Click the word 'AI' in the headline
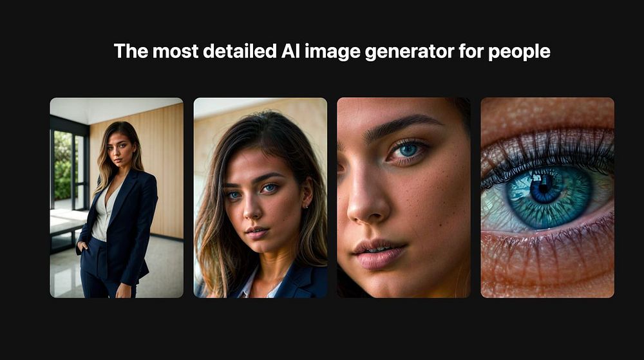Viewport: 644px width, 360px height. point(291,51)
